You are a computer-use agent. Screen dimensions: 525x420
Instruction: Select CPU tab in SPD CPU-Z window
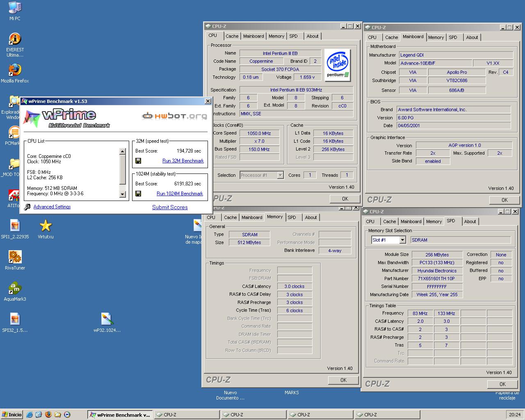point(370,221)
